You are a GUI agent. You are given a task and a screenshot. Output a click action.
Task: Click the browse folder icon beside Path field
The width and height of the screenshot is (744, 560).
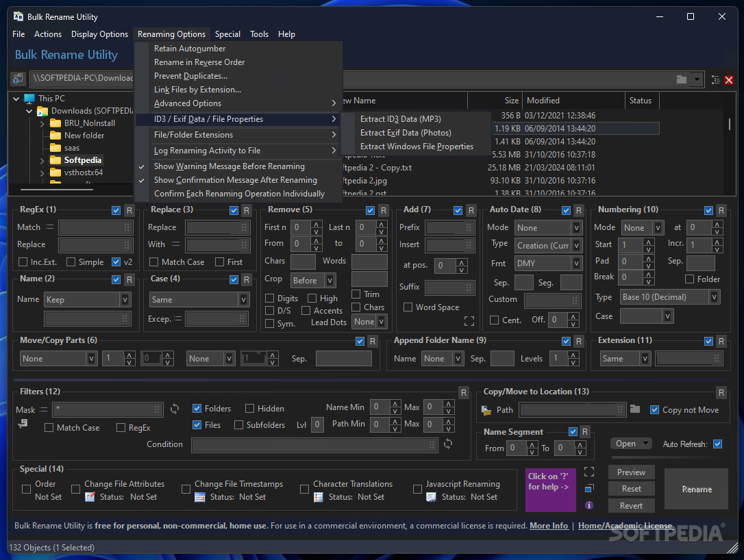[635, 409]
